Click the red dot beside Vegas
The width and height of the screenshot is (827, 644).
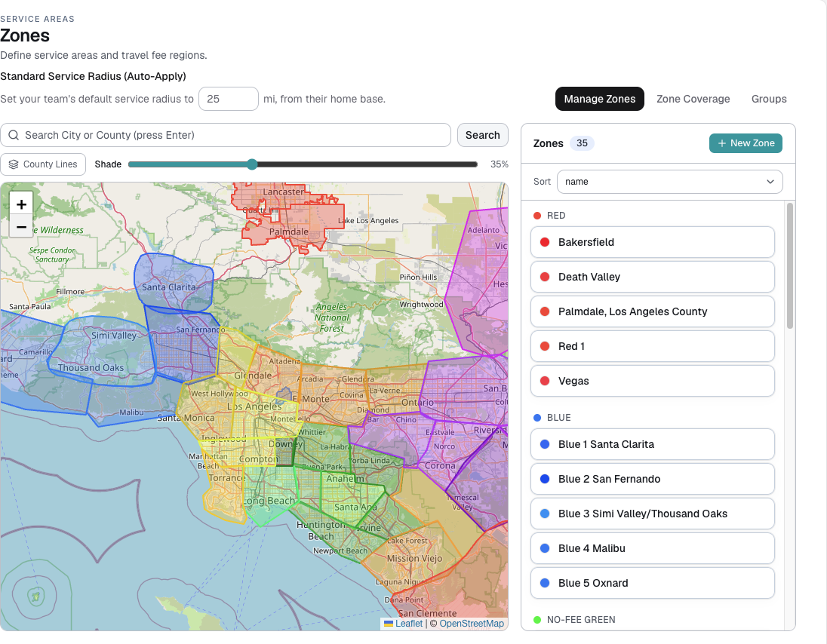click(545, 381)
